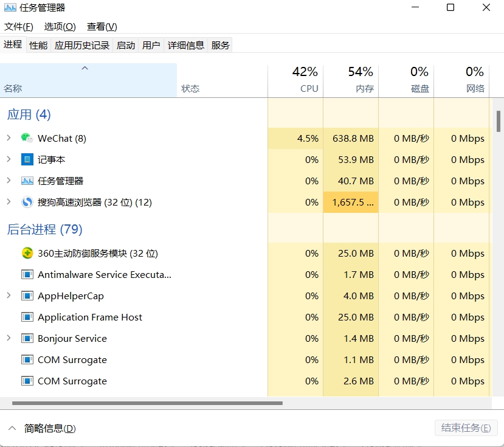Expand the Bonjour Service row

(x=9, y=338)
